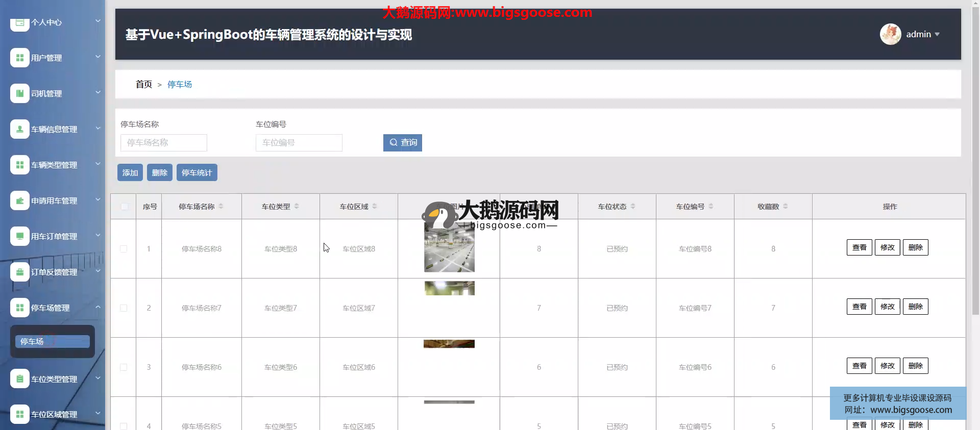Screen dimensions: 980x430
Task: Click the 车位类型管理 clipboard icon
Action: click(x=19, y=379)
